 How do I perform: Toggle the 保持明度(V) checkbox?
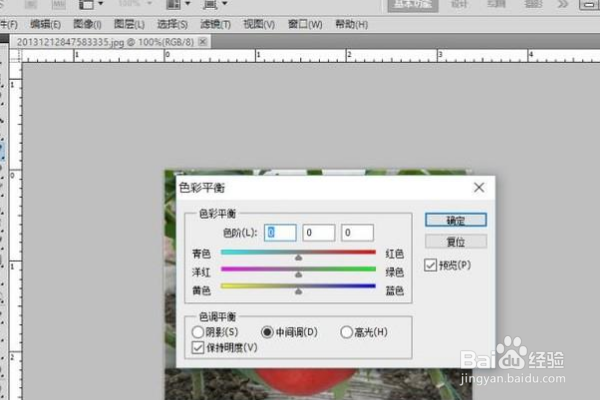(197, 348)
